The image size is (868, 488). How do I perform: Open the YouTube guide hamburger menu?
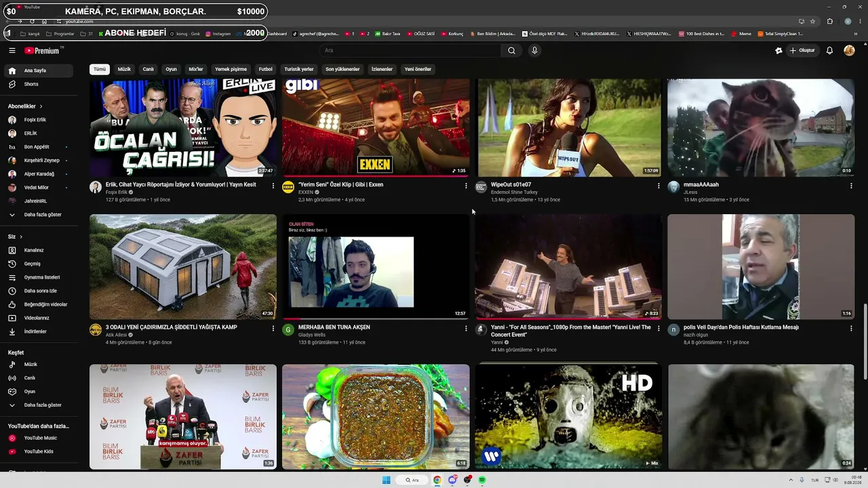pos(12,50)
